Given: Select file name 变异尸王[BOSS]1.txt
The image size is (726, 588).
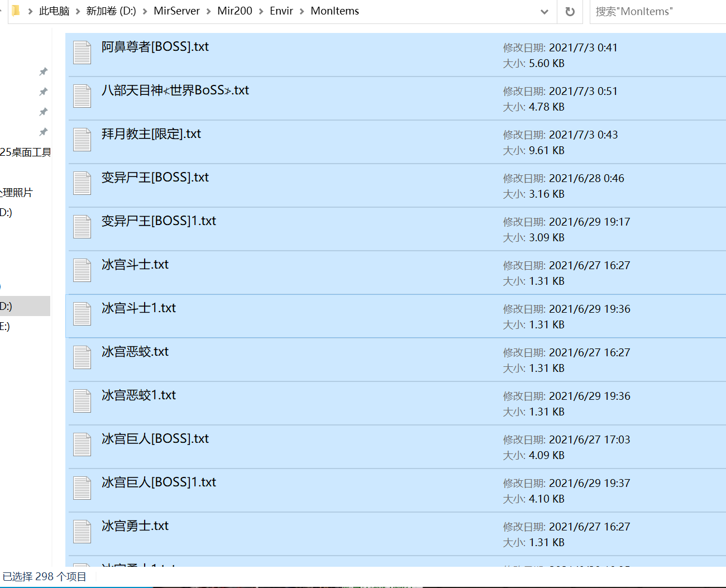Looking at the screenshot, I should tap(159, 221).
